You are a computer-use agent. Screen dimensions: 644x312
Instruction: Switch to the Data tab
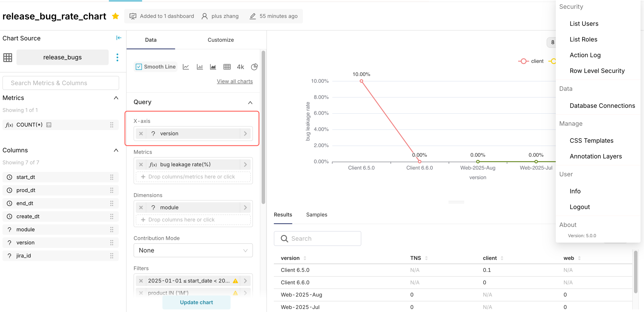pos(151,40)
